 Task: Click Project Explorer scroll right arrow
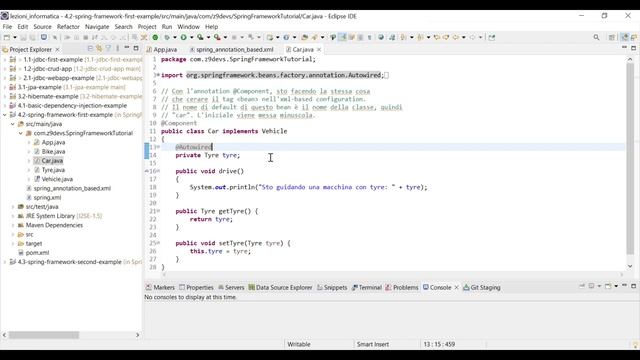point(138,335)
